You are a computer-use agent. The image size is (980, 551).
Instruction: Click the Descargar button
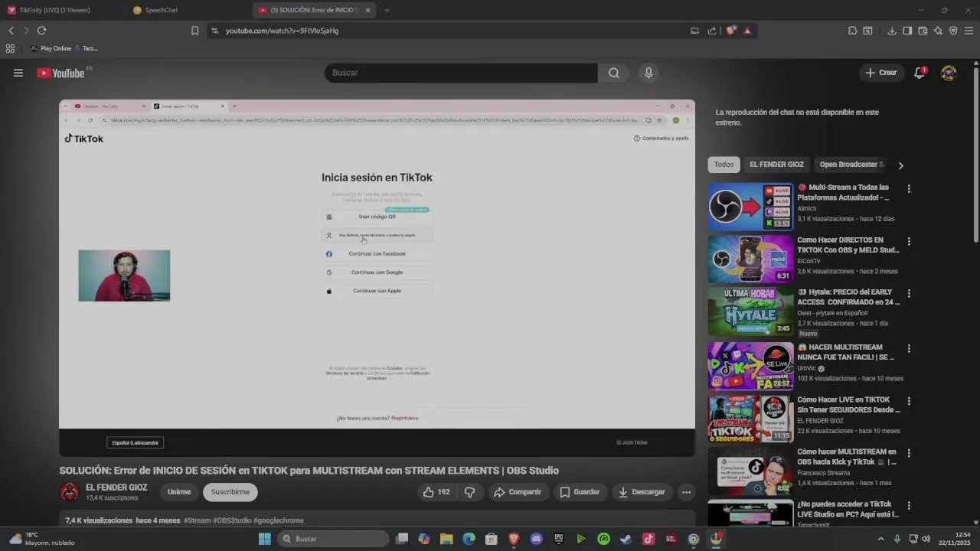(x=642, y=492)
